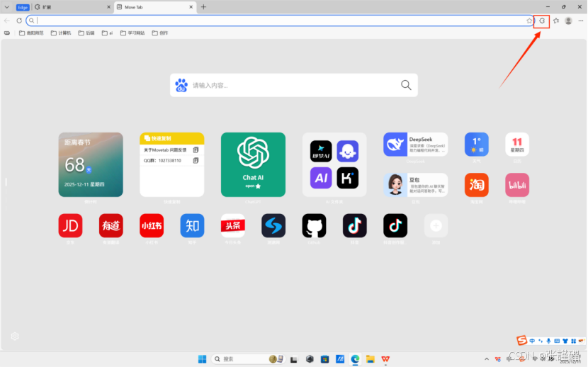
Task: Open the 抖音 creator platform shortcut (second TikTok logo)
Action: pyautogui.click(x=395, y=226)
